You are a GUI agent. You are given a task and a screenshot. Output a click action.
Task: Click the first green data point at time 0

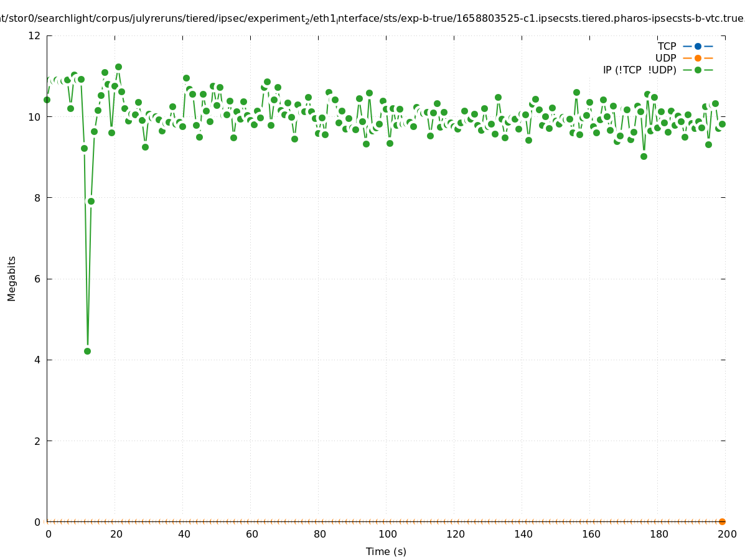click(x=47, y=100)
